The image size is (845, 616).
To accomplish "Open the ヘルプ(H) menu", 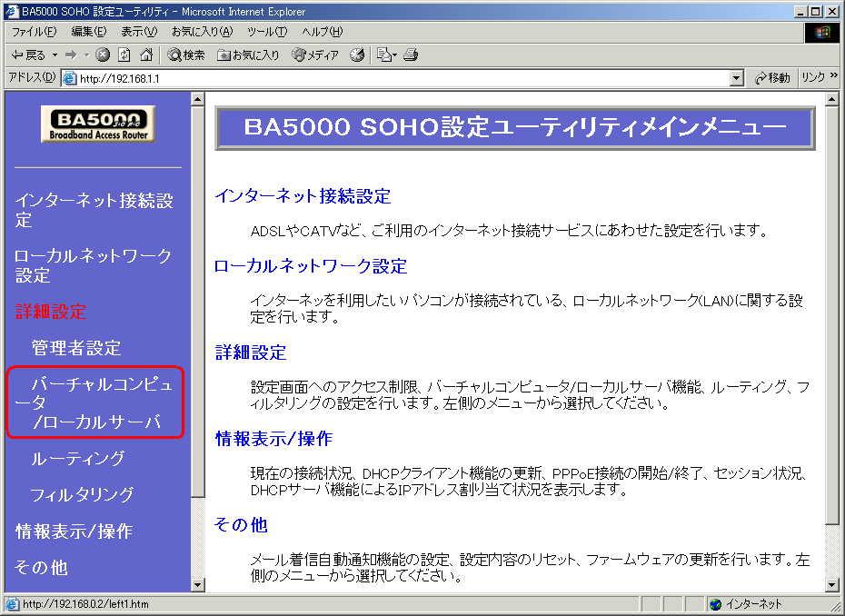I will 323,32.
